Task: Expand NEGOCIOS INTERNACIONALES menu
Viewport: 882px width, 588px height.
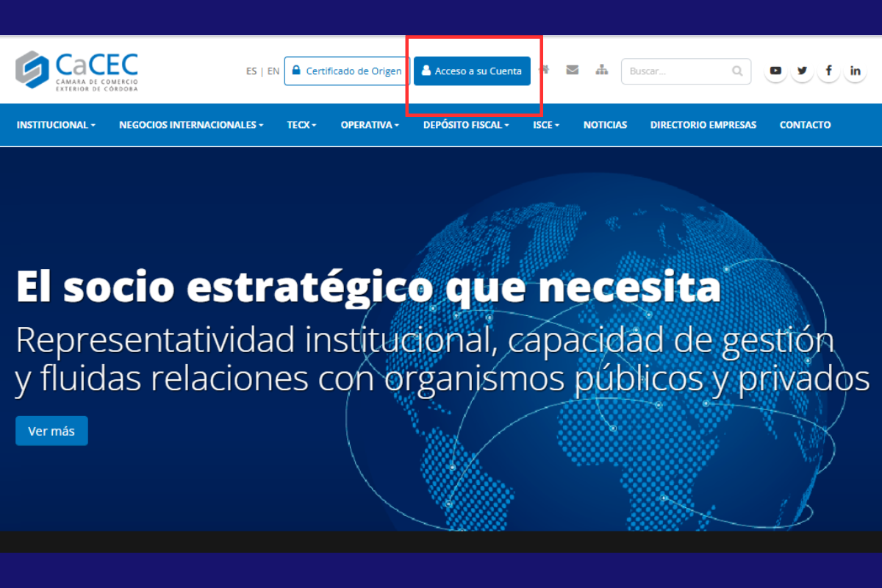Action: click(x=191, y=125)
